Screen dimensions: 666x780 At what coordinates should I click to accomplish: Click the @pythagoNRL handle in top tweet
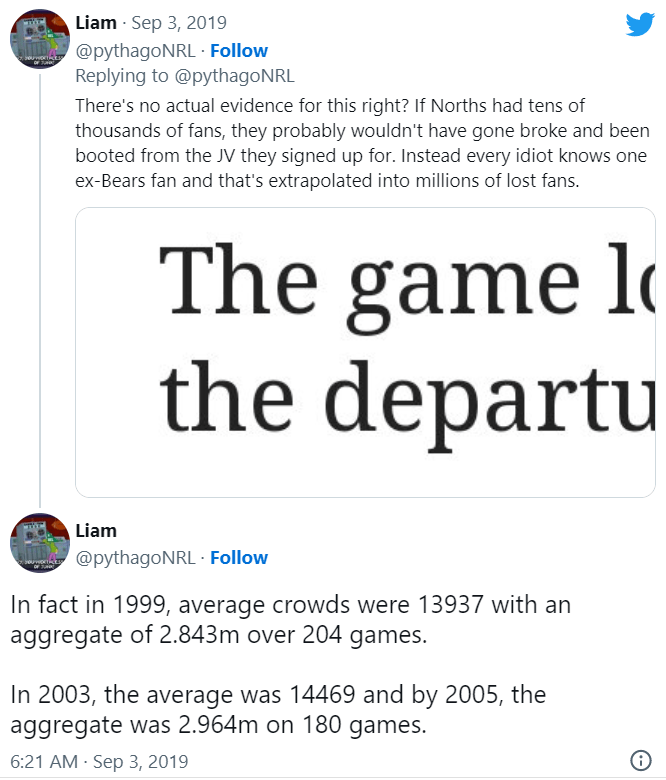coord(135,50)
